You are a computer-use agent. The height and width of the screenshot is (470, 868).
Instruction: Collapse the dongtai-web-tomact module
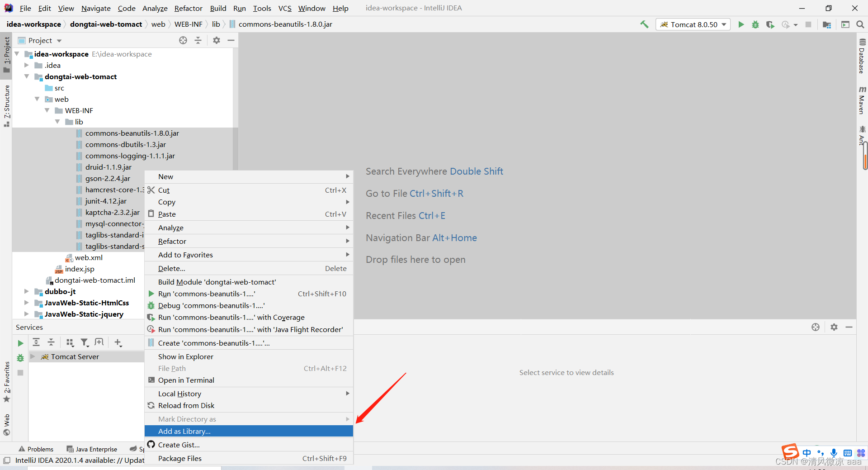27,76
